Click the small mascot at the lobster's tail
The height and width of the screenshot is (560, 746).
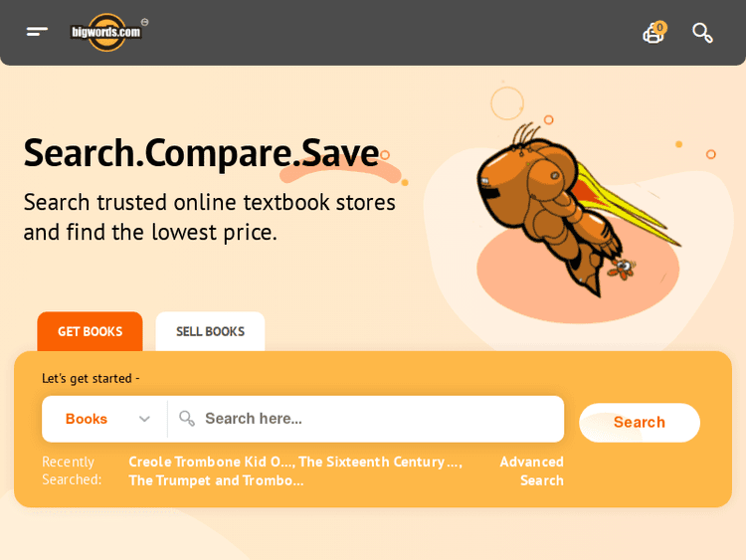click(622, 269)
